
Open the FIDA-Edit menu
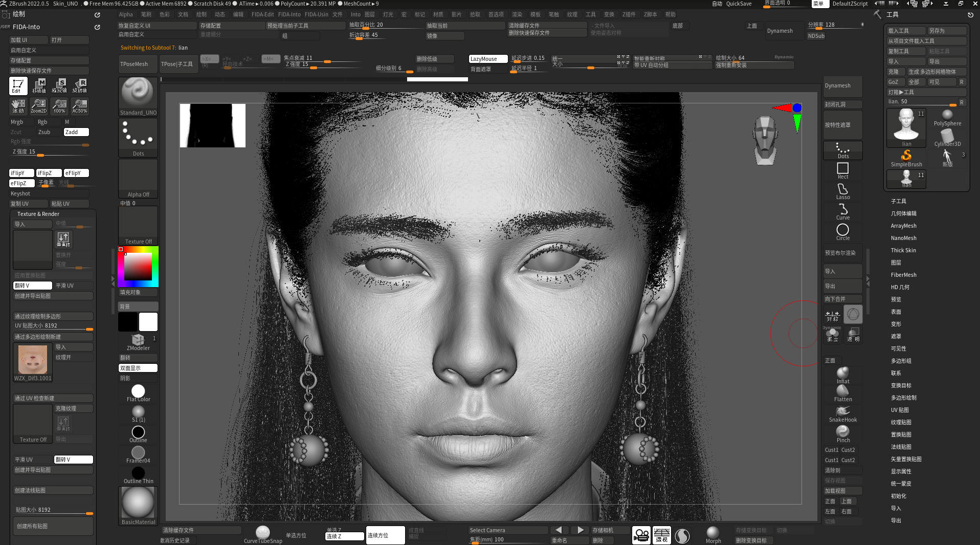point(262,14)
